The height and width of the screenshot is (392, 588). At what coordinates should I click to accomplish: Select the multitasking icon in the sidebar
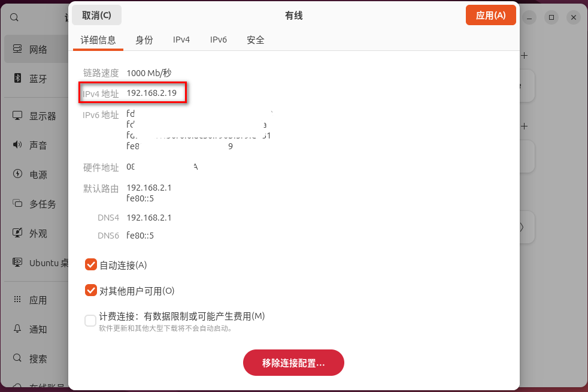pos(17,203)
